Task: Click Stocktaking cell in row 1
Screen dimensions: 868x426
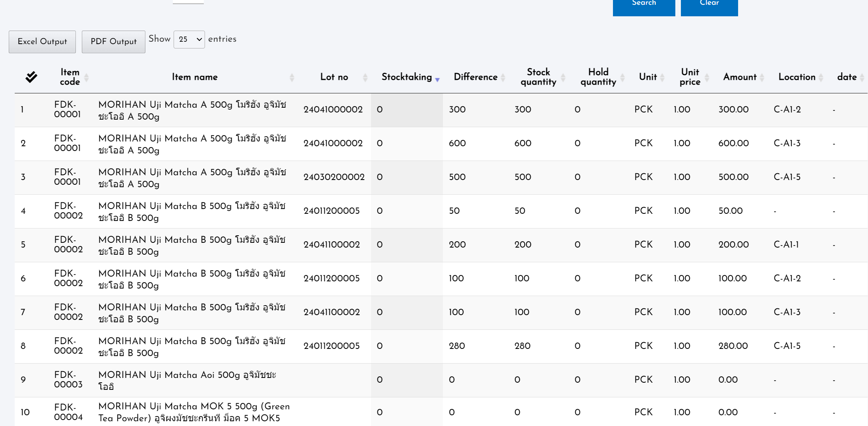Action: point(406,110)
